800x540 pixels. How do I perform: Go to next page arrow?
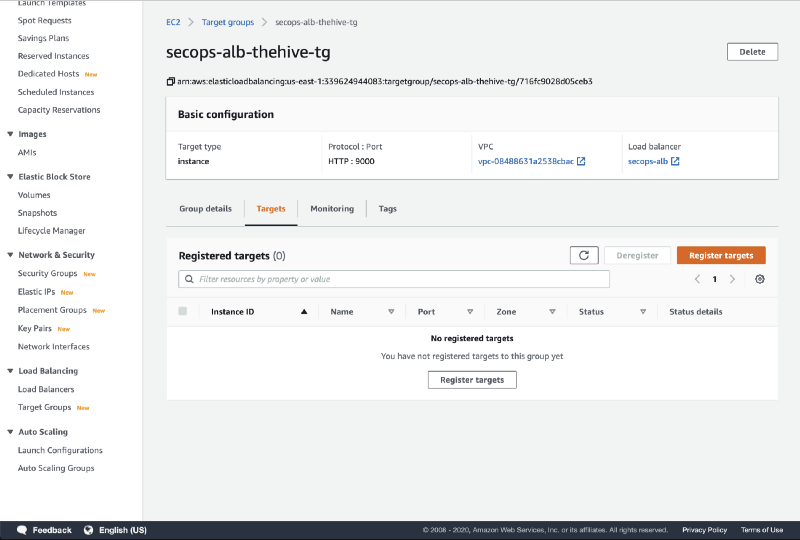[x=732, y=279]
